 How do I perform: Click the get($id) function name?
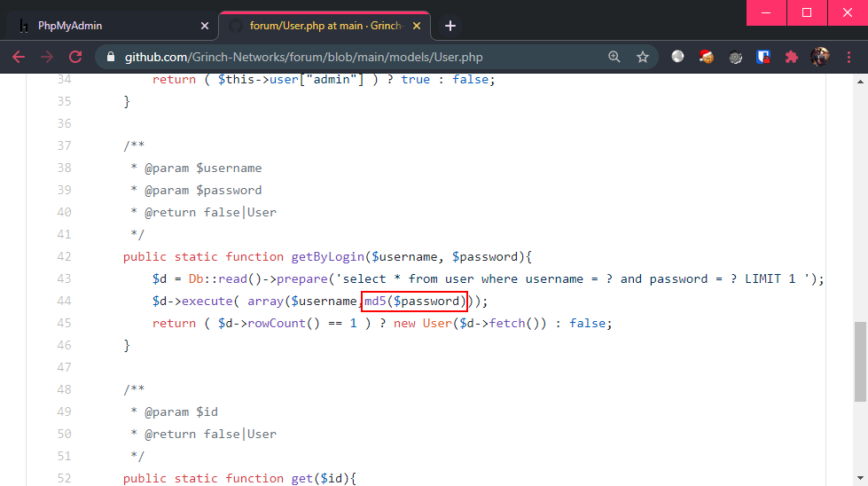[301, 478]
